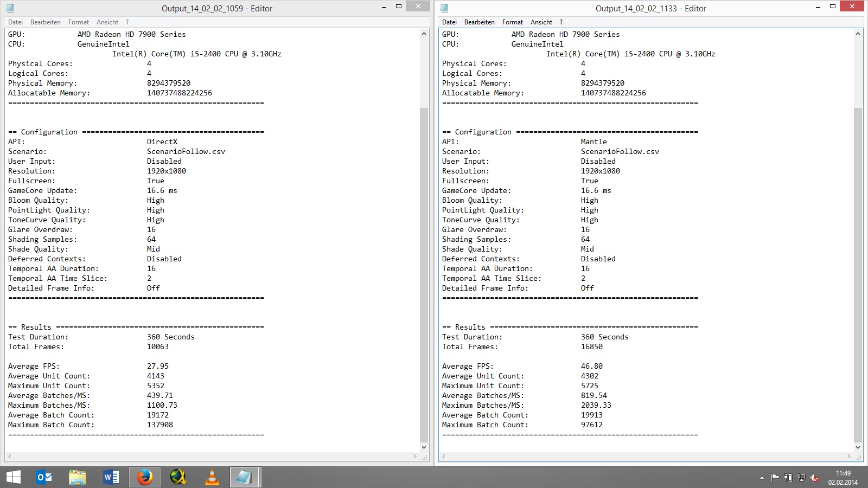Image resolution: width=868 pixels, height=488 pixels.
Task: Open Outlook from the taskbar
Action: pos(44,477)
